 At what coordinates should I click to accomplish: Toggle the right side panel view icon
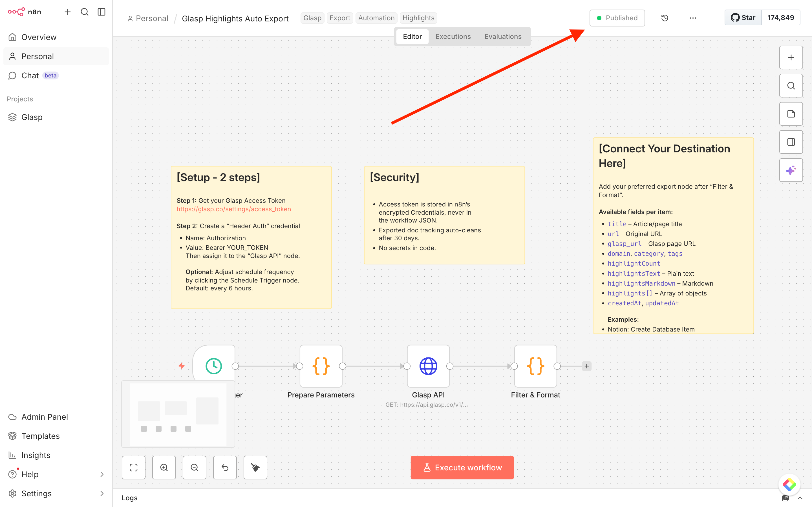[791, 142]
